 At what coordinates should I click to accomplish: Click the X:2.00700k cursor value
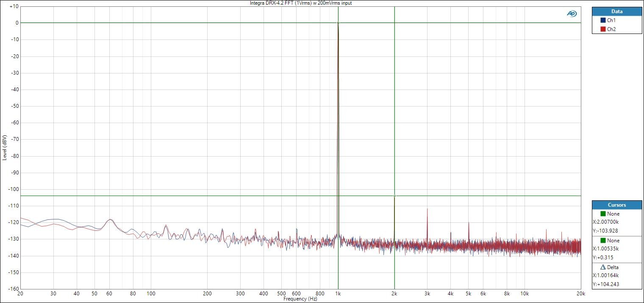606,222
